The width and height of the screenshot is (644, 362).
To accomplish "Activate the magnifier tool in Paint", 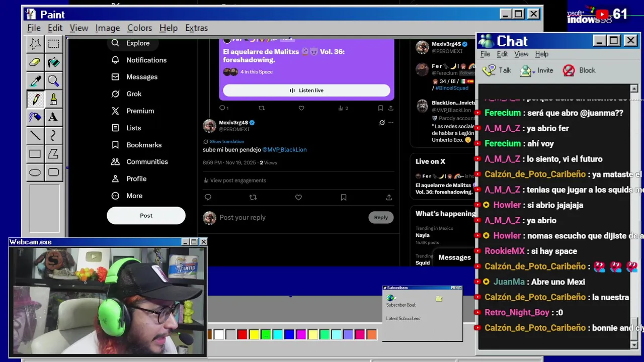I will click(53, 80).
